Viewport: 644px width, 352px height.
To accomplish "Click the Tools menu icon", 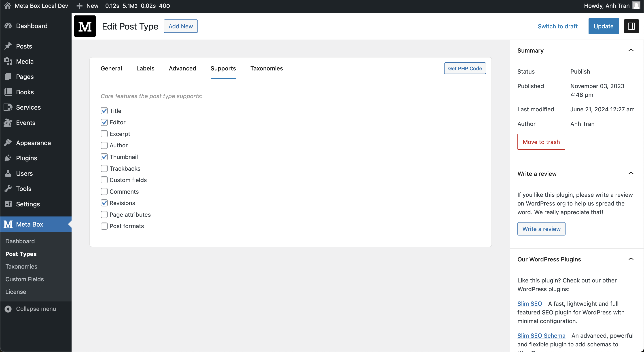I will click(8, 188).
